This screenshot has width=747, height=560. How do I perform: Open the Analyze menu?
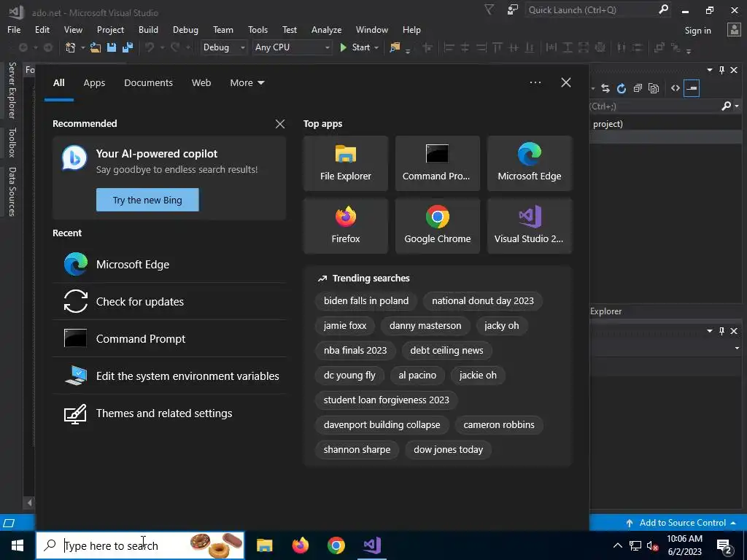[326, 30]
